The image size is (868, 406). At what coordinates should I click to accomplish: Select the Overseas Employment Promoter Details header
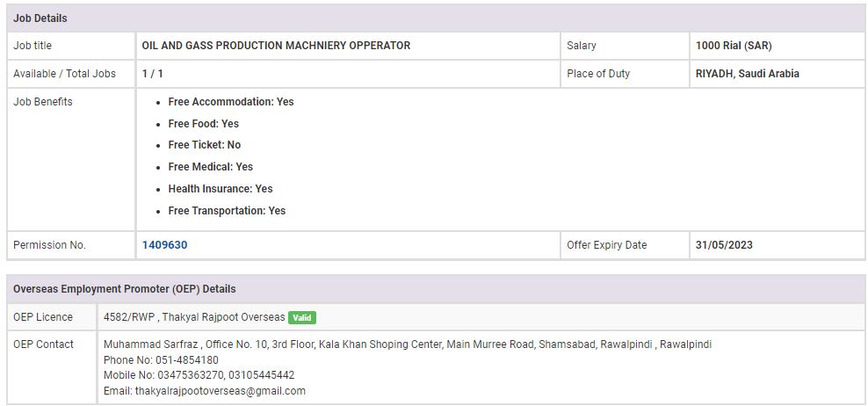point(124,289)
